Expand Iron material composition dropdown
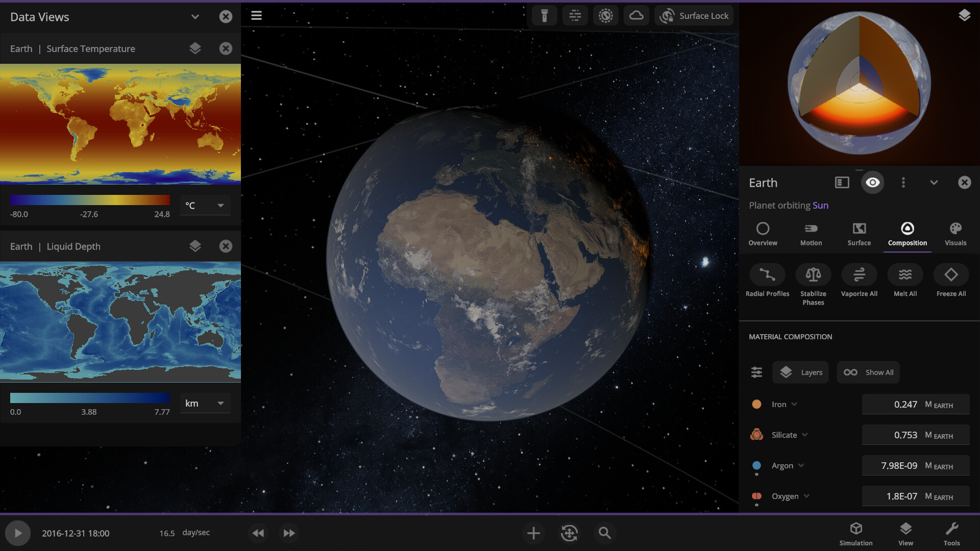The width and height of the screenshot is (980, 551). point(794,404)
